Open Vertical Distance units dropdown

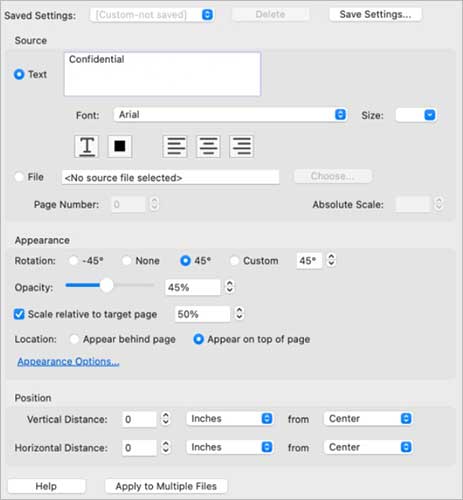(230, 419)
